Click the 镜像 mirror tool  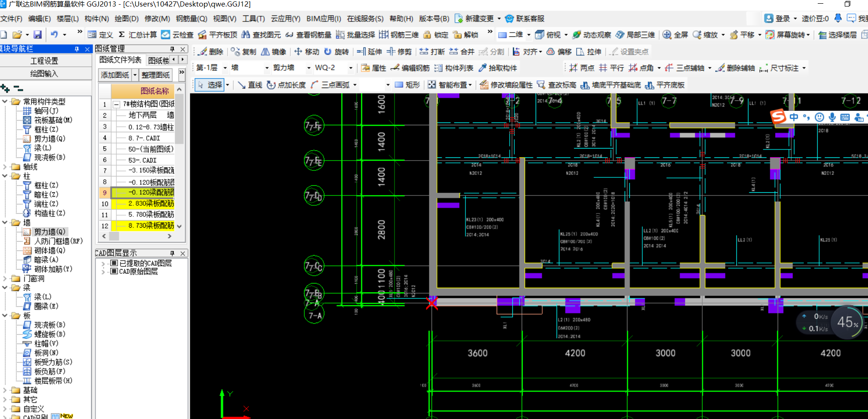[x=274, y=51]
